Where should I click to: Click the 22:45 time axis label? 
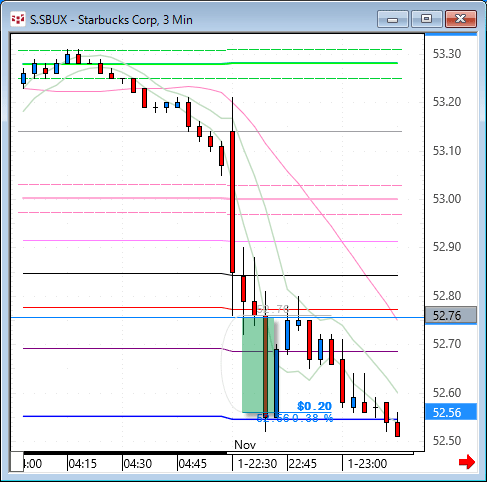pos(302,464)
